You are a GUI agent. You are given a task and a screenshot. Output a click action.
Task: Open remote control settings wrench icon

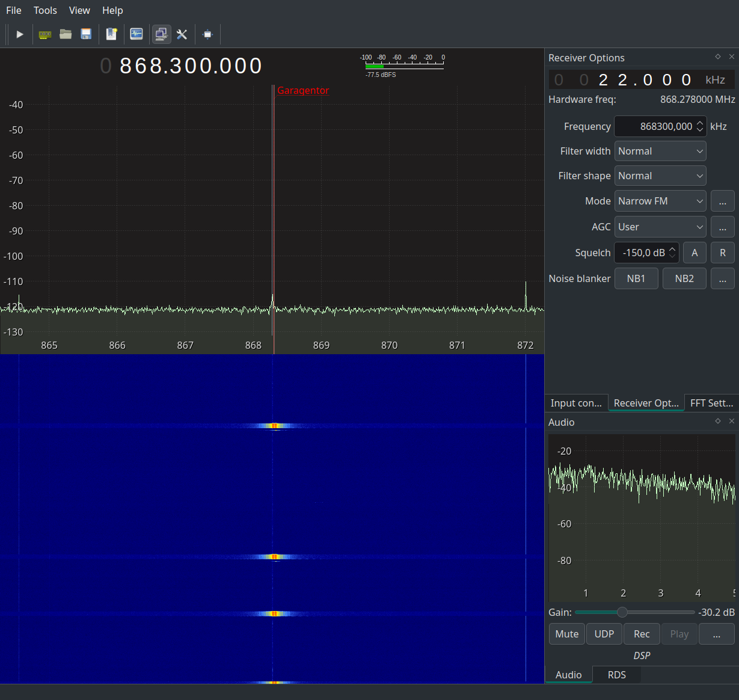point(182,34)
